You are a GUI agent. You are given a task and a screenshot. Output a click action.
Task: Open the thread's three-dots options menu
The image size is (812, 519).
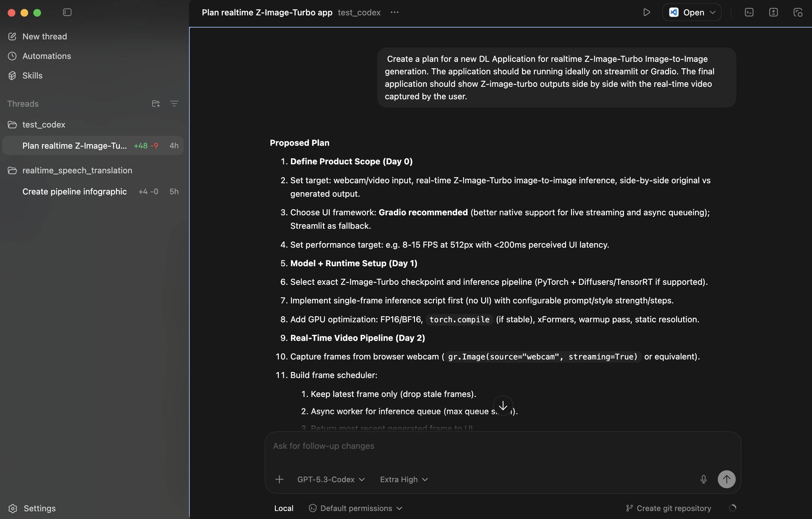click(x=394, y=12)
